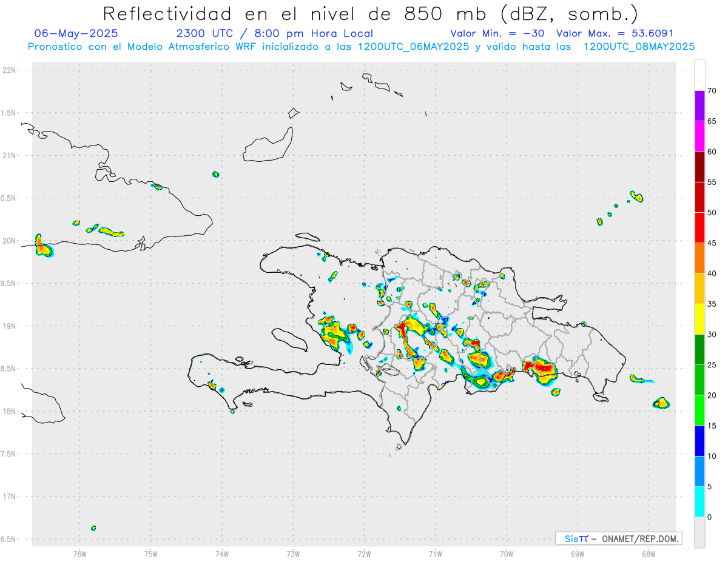Viewport: 728px width, 562px height.
Task: Select the colorbar value '65'
Action: coord(712,121)
